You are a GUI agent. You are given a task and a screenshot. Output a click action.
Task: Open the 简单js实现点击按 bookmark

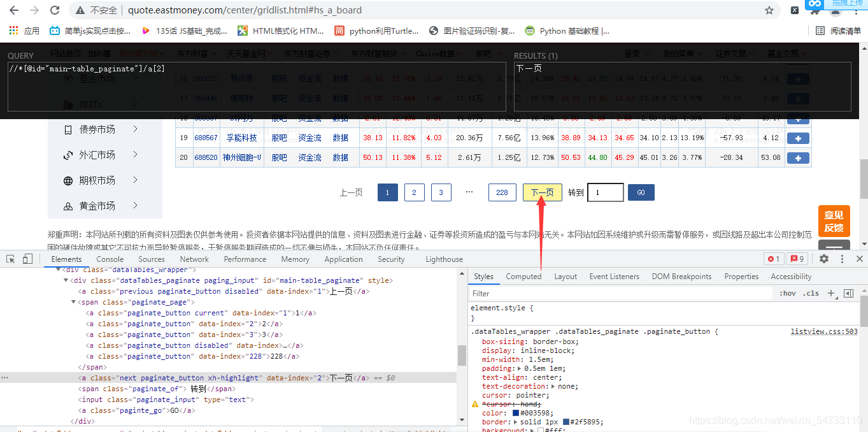(x=90, y=31)
